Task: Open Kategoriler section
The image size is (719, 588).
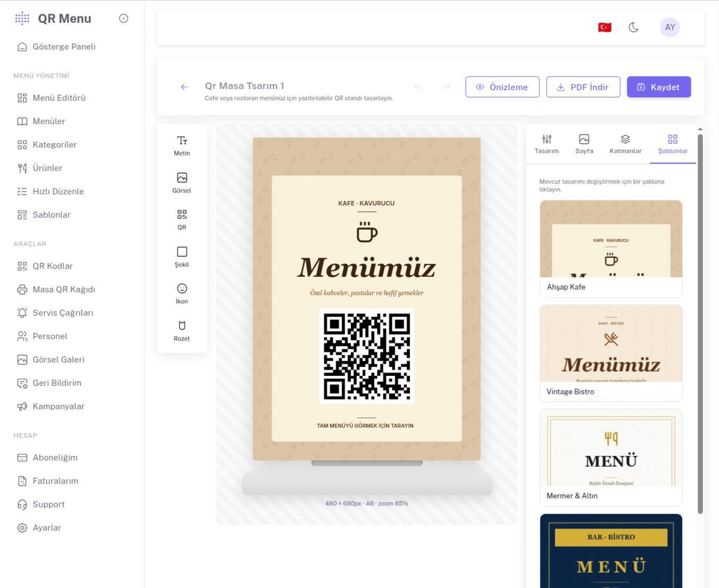Action: (55, 144)
